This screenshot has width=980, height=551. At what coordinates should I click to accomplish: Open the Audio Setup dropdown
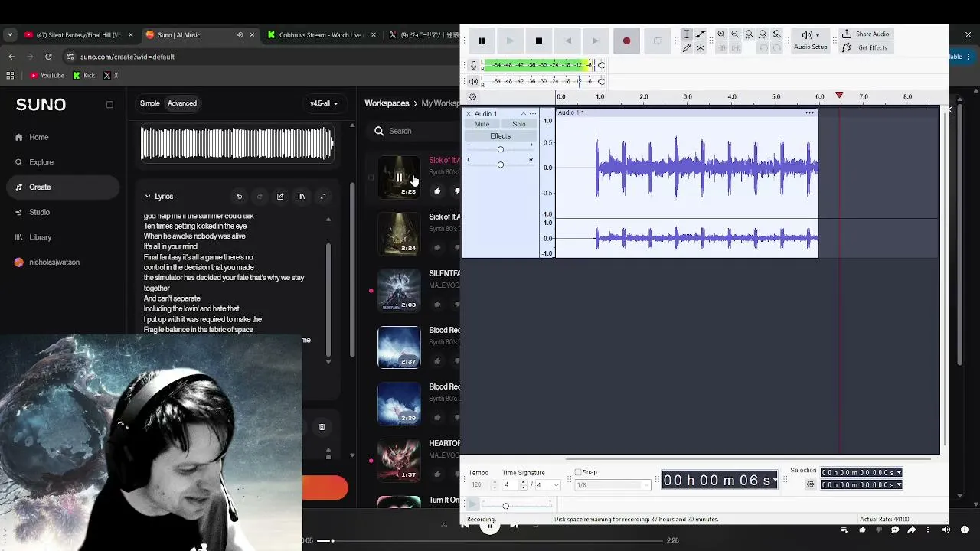[810, 41]
